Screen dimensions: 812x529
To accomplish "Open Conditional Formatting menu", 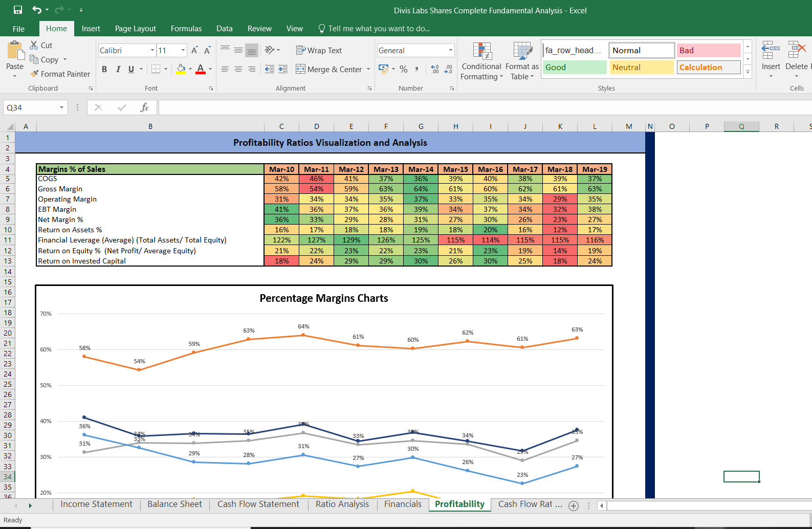I will 481,61.
